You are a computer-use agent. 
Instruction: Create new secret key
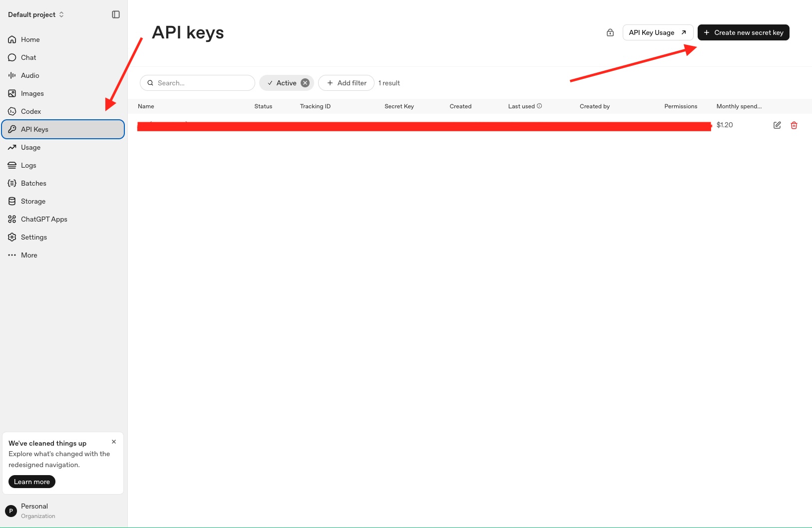point(743,32)
